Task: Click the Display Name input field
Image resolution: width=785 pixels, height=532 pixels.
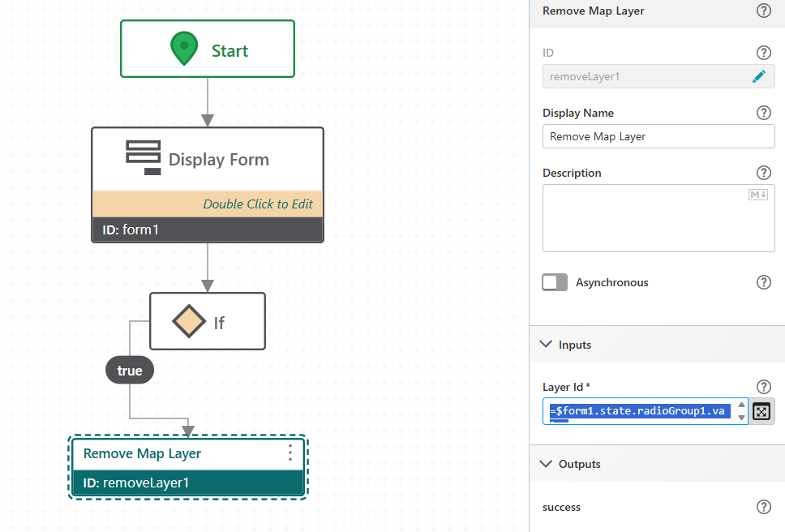Action: point(658,136)
